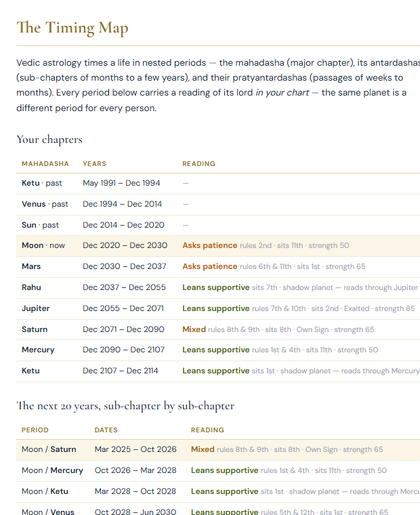Select 'Dec 2014 – Dec 2020' years cell
This screenshot has width=420, height=515.
[123, 225]
